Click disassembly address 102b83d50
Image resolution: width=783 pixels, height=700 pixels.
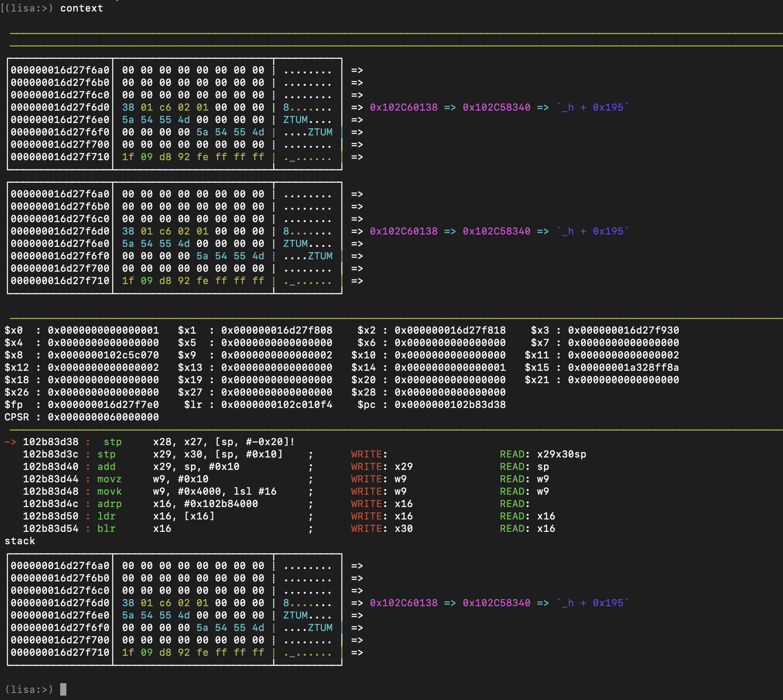50,516
